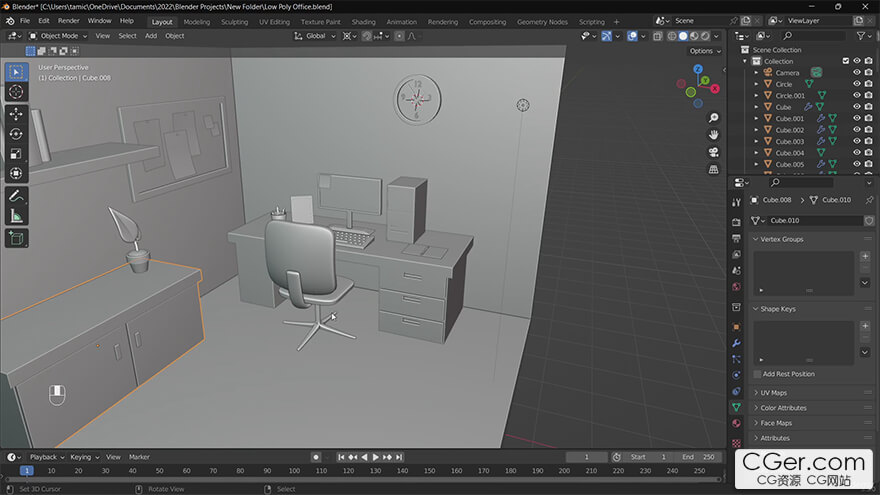Collapse the Vertex Groups panel
This screenshot has width=880, height=495.
point(781,239)
